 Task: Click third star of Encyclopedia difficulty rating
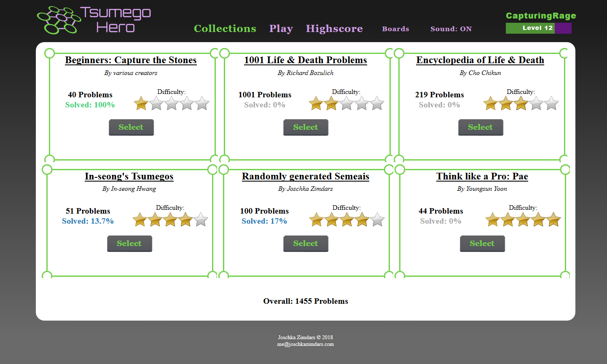521,103
